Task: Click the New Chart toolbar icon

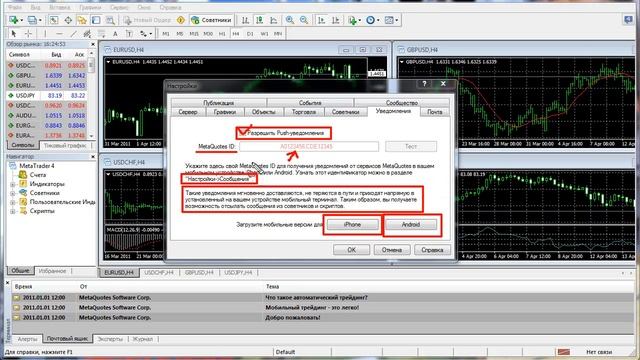Action: pos(13,20)
